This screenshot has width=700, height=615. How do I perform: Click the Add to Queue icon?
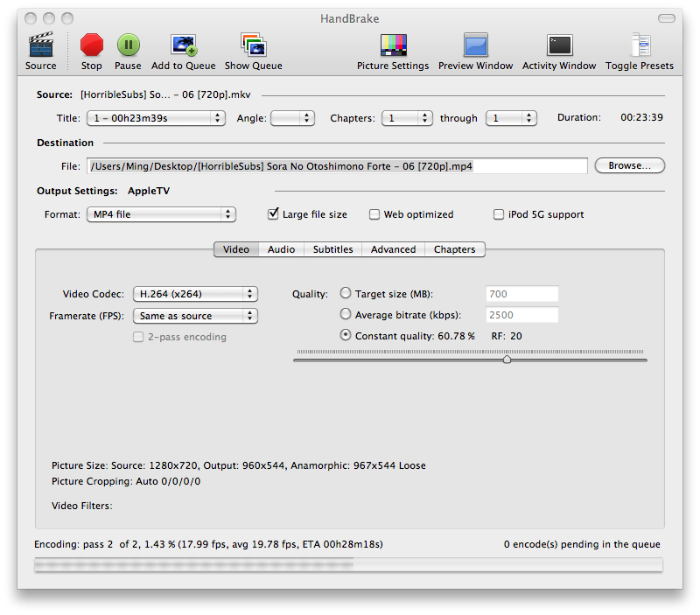(184, 45)
